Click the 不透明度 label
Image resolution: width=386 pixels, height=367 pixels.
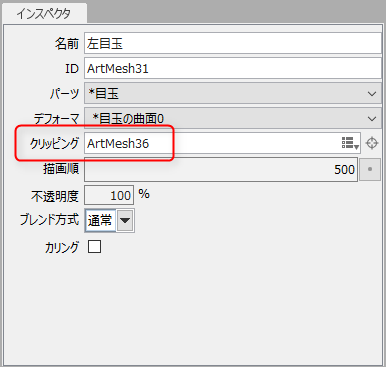tap(55, 196)
